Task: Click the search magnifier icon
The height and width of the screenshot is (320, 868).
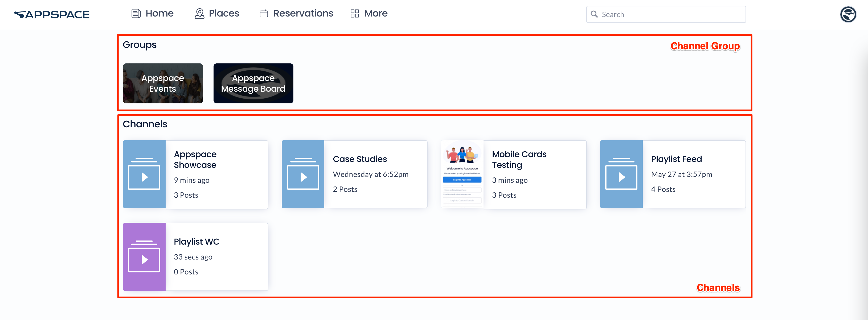Action: click(594, 14)
